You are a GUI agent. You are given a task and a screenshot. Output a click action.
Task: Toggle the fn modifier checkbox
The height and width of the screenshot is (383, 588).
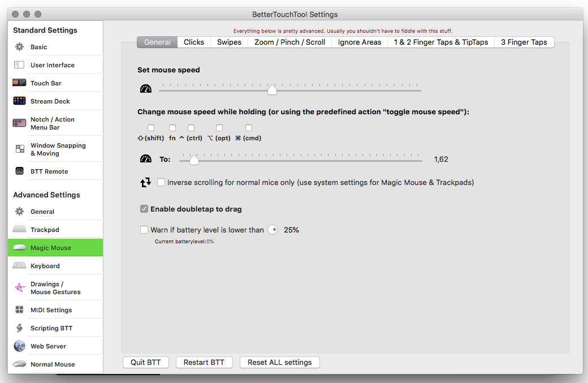click(172, 128)
